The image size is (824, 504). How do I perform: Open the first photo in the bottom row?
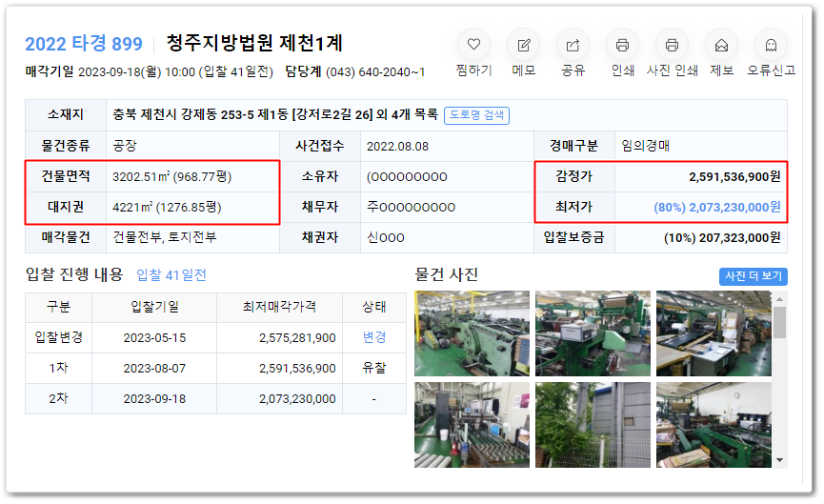click(472, 425)
